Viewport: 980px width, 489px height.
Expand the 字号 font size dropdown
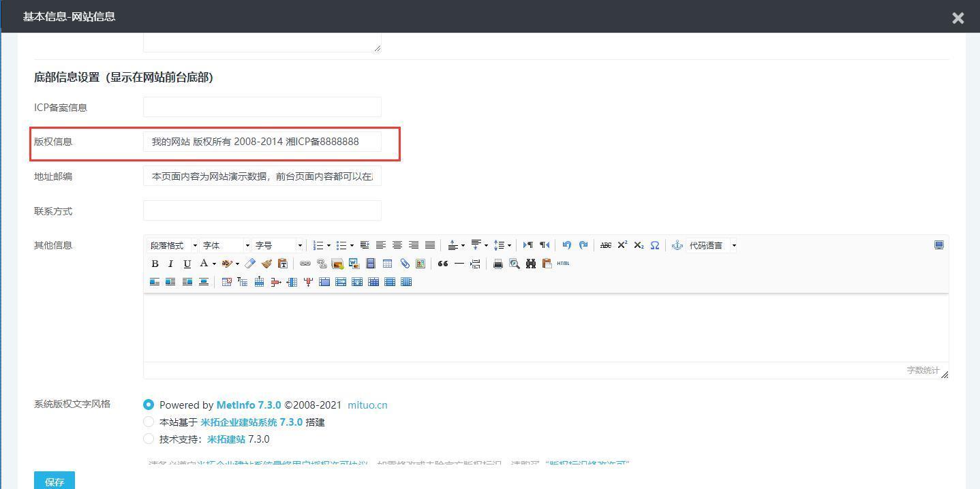click(278, 245)
